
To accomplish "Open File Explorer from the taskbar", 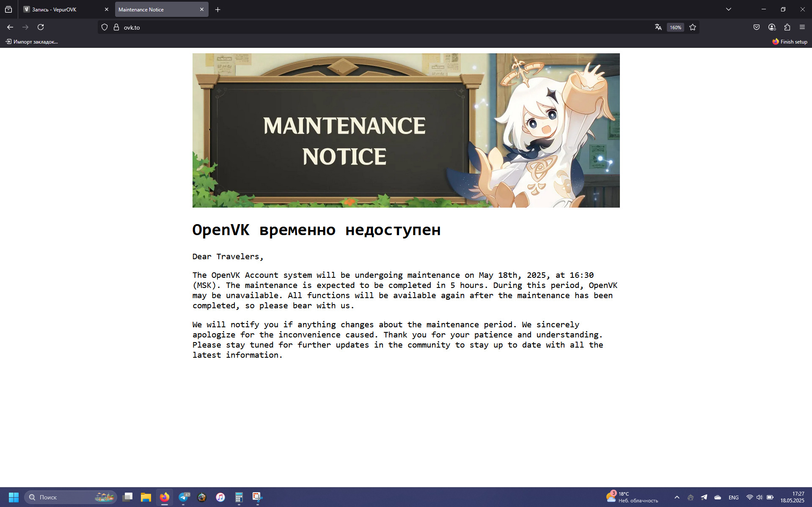I will pyautogui.click(x=146, y=497).
